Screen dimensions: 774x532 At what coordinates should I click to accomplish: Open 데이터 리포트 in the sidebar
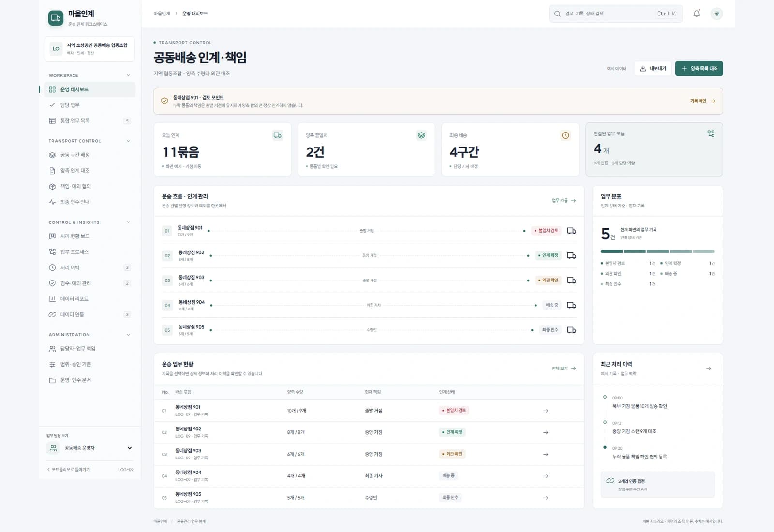[90, 299]
